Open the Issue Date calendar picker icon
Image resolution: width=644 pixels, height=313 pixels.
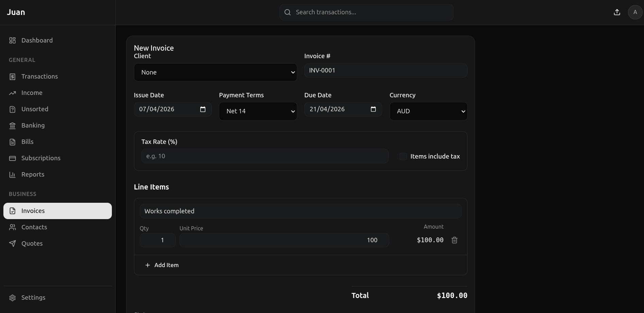point(202,109)
